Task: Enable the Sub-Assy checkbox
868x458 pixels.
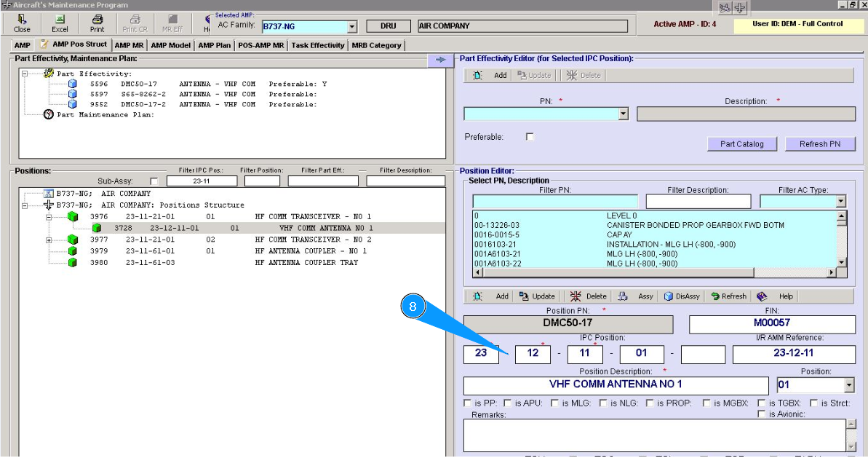Action: pyautogui.click(x=153, y=181)
